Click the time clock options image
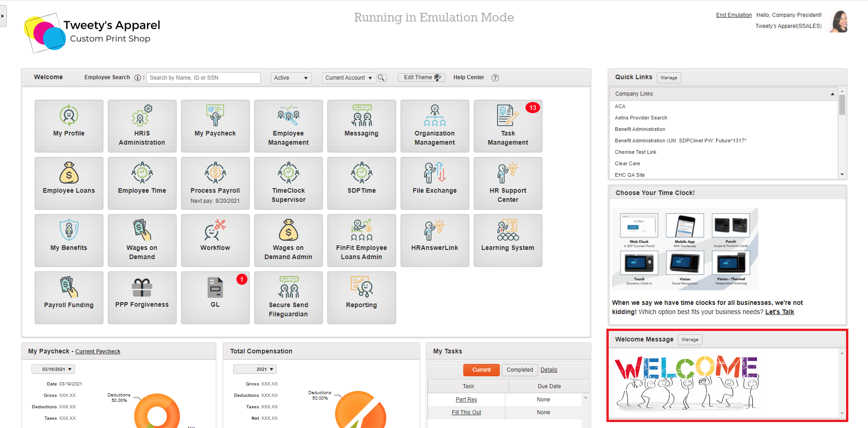868x428 pixels. pos(685,249)
